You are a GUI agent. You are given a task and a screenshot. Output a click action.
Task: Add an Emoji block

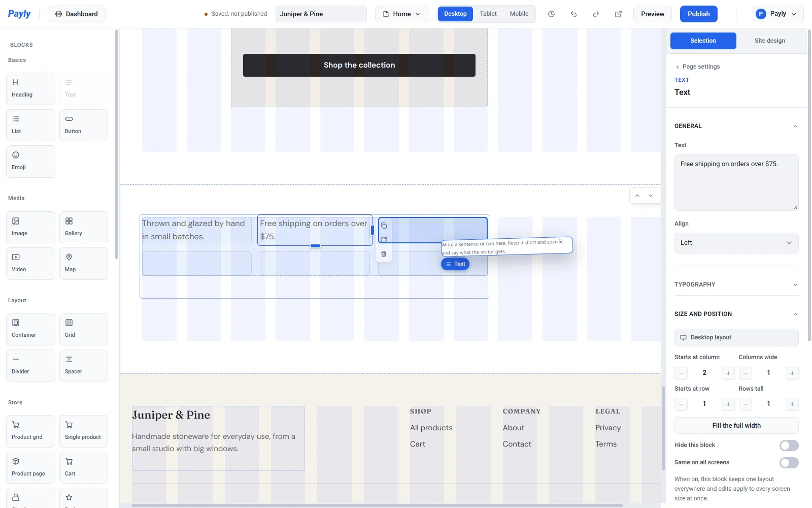coord(30,162)
